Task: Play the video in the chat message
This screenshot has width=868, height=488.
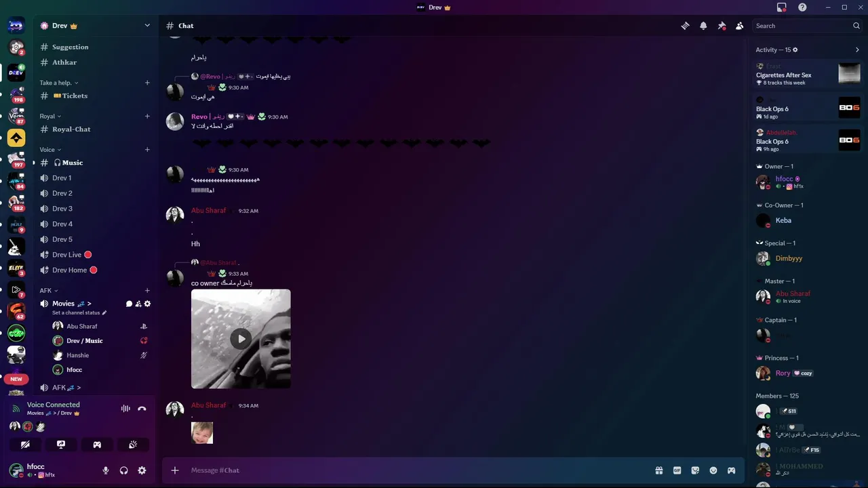Action: pos(241,339)
